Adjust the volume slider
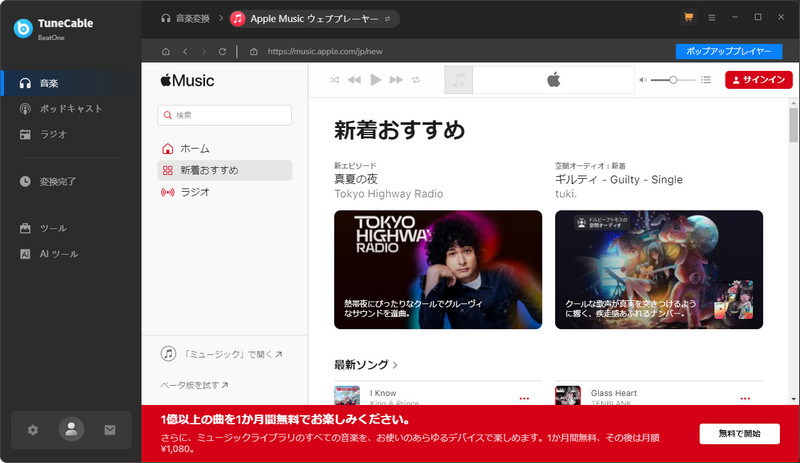Image resolution: width=800 pixels, height=463 pixels. (x=673, y=80)
